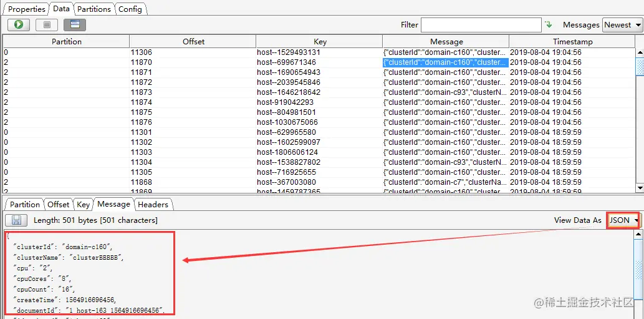Open the Config tab

(130, 9)
